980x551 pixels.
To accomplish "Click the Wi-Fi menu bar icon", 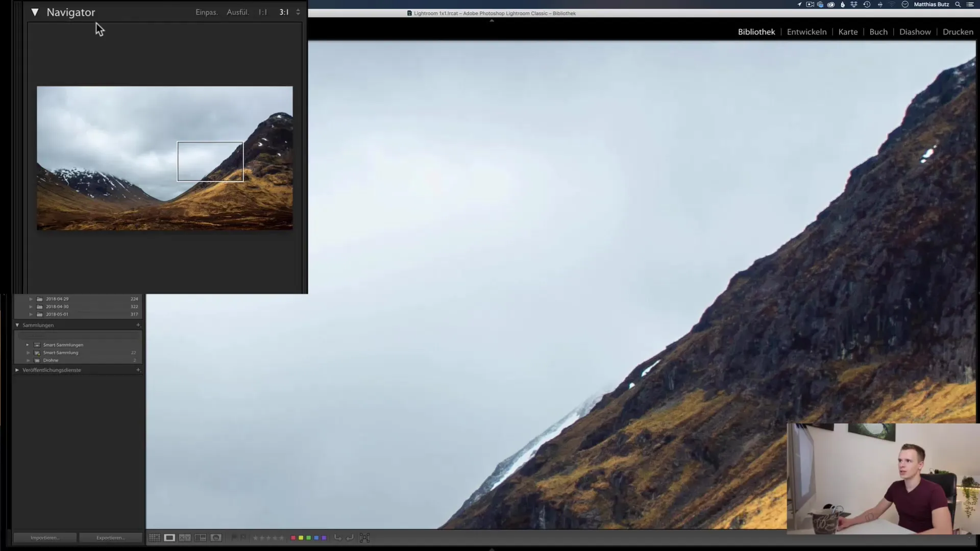I will pos(892,4).
